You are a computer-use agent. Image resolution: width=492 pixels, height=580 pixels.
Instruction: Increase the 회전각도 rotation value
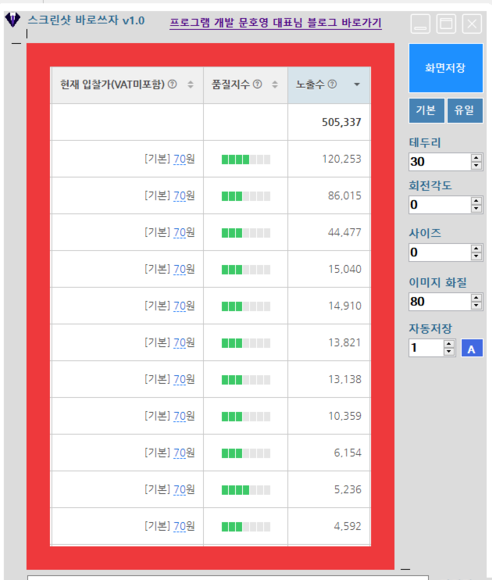coord(476,200)
